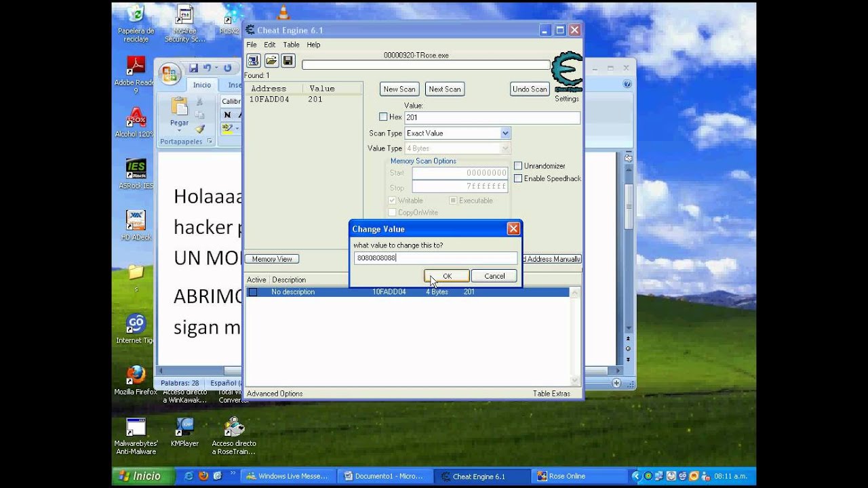The height and width of the screenshot is (488, 868).
Task: Enable the Unrandomizer checkbox
Action: [x=518, y=165]
